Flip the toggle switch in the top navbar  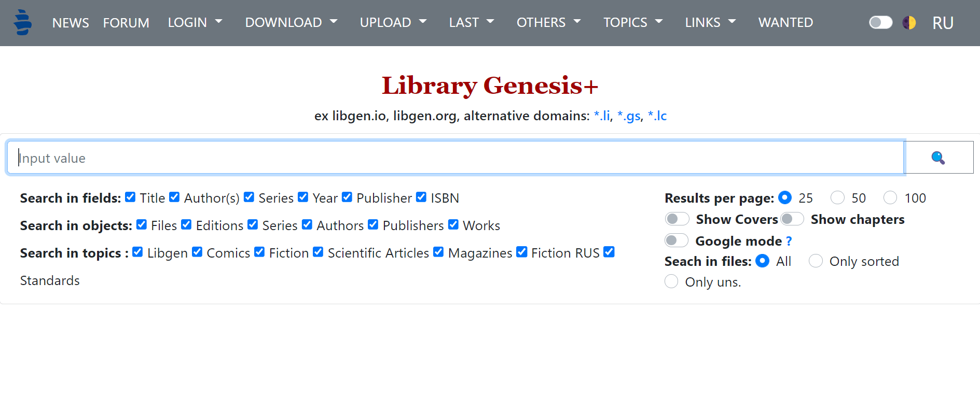pyautogui.click(x=880, y=22)
